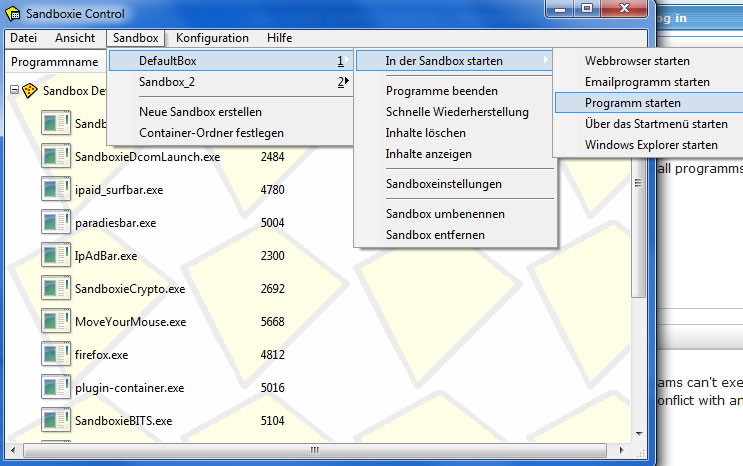
Task: Select Inhalte löschen option
Action: [428, 133]
